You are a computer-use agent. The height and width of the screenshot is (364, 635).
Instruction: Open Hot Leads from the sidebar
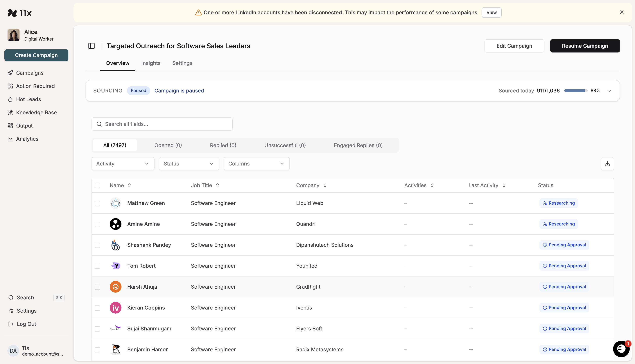click(x=28, y=99)
